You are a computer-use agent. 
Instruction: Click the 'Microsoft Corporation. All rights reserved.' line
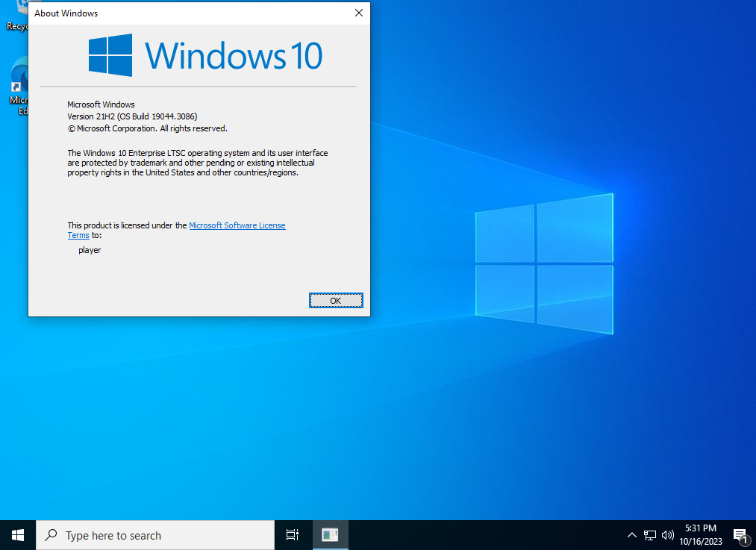pyautogui.click(x=147, y=128)
